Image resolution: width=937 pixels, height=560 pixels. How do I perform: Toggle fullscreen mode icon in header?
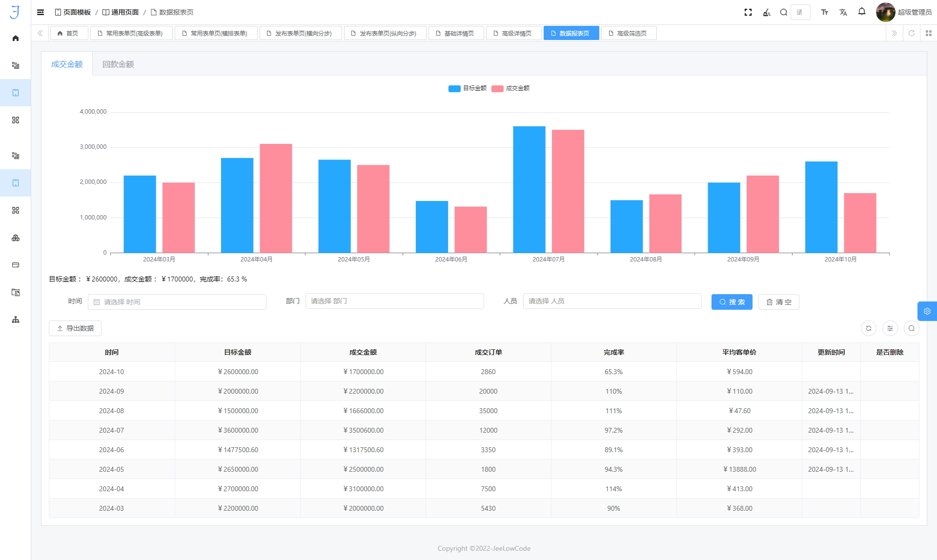coord(748,12)
